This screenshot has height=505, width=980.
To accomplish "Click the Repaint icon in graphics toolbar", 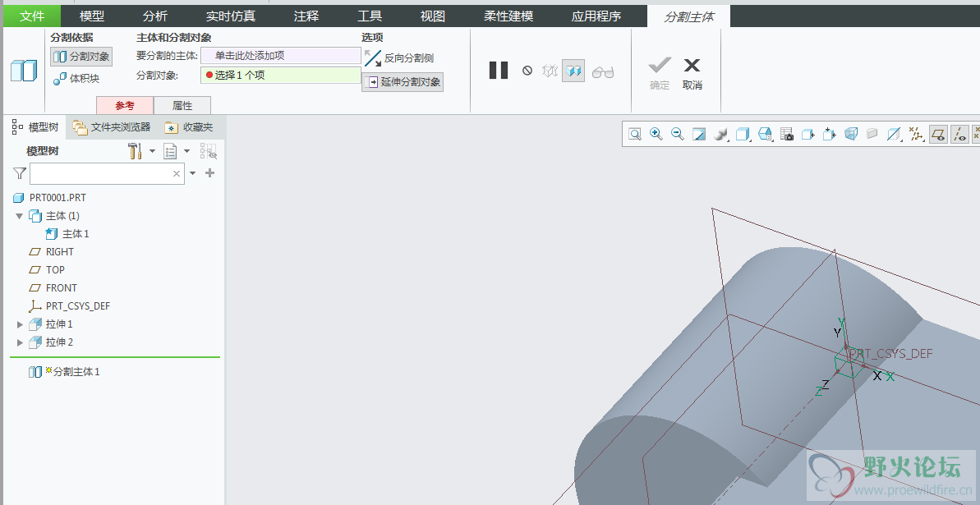I will click(x=699, y=134).
